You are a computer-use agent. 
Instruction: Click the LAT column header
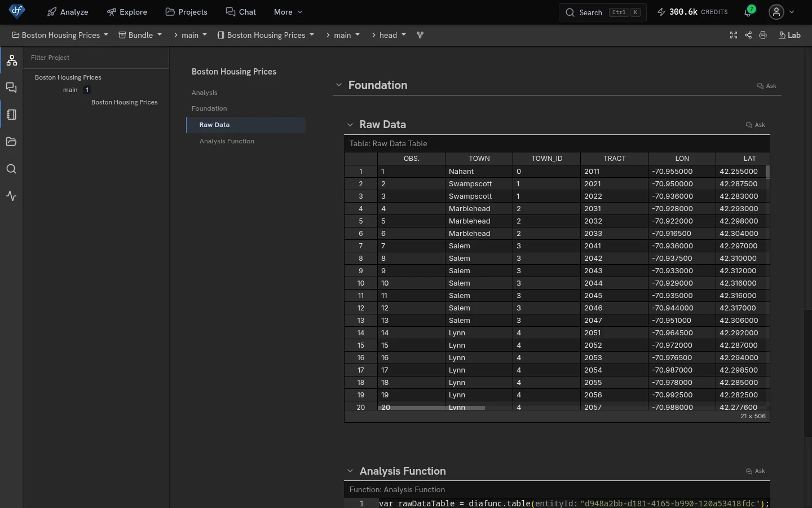point(743,159)
